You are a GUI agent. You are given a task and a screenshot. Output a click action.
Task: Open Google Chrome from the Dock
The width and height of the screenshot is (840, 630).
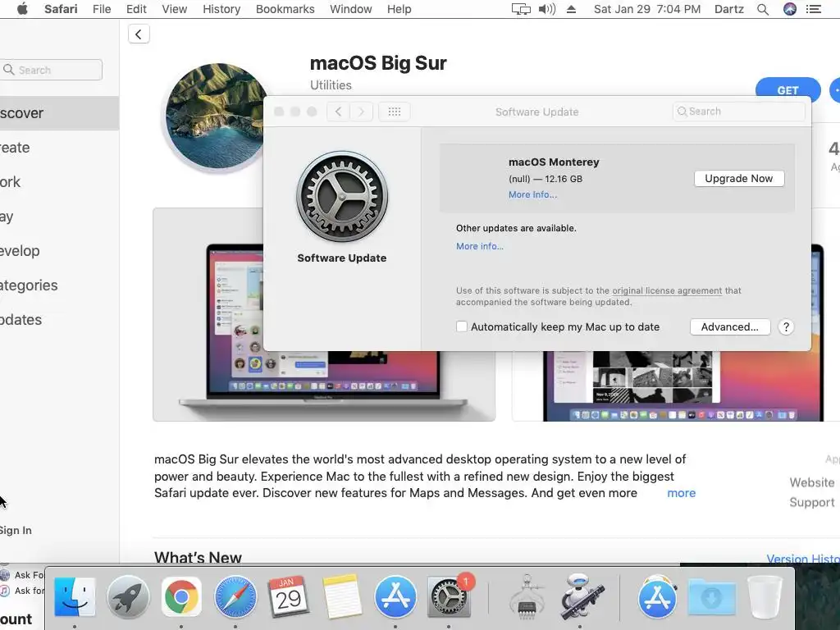(181, 596)
